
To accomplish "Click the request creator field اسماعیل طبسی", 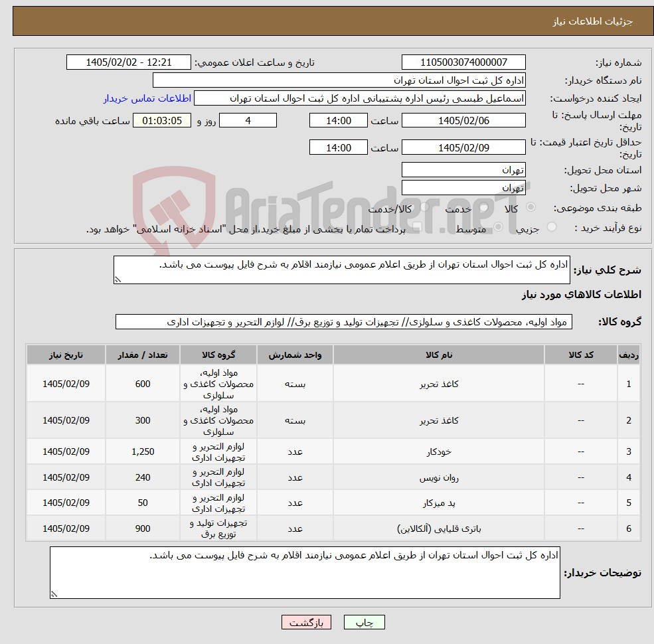I will [x=359, y=98].
